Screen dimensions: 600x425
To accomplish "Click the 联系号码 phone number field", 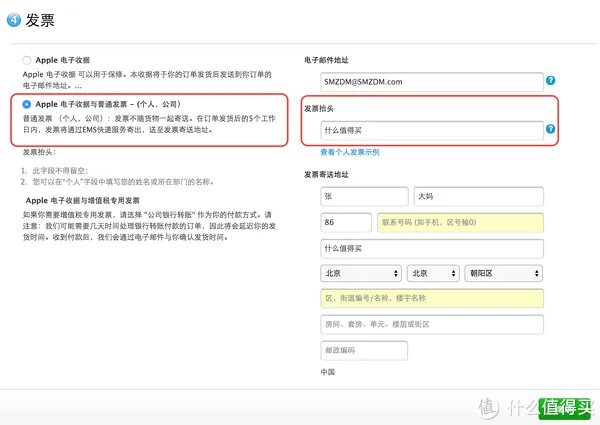I will [460, 222].
